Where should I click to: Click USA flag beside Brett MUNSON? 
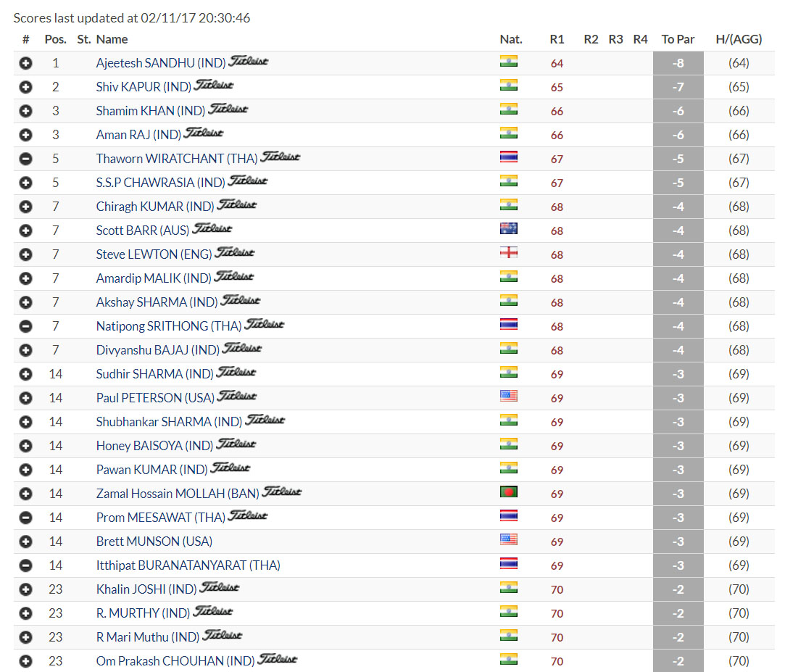(x=509, y=540)
